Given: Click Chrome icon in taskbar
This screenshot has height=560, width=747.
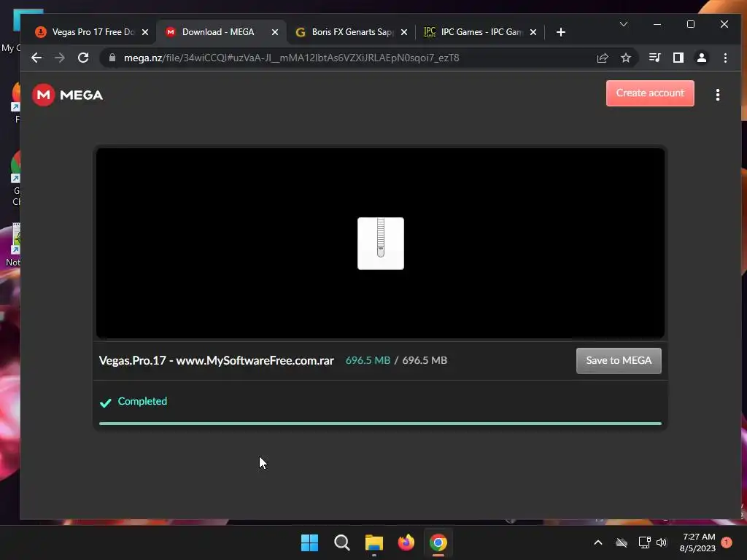Looking at the screenshot, I should [x=438, y=542].
